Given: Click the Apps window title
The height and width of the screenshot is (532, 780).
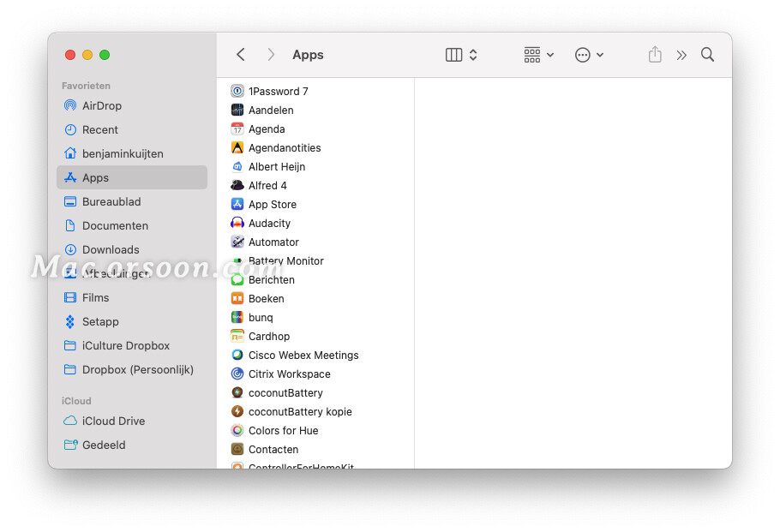Looking at the screenshot, I should click(x=308, y=55).
